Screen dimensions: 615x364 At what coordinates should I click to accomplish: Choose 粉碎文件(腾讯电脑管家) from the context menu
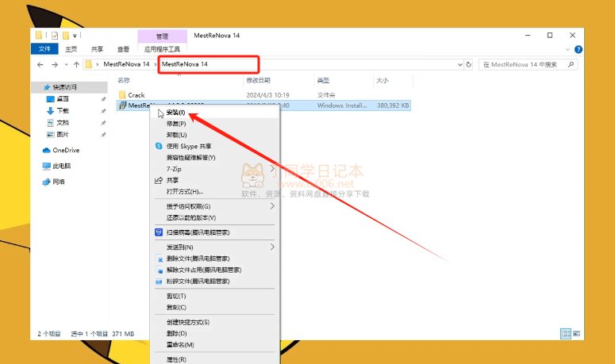tap(215, 282)
